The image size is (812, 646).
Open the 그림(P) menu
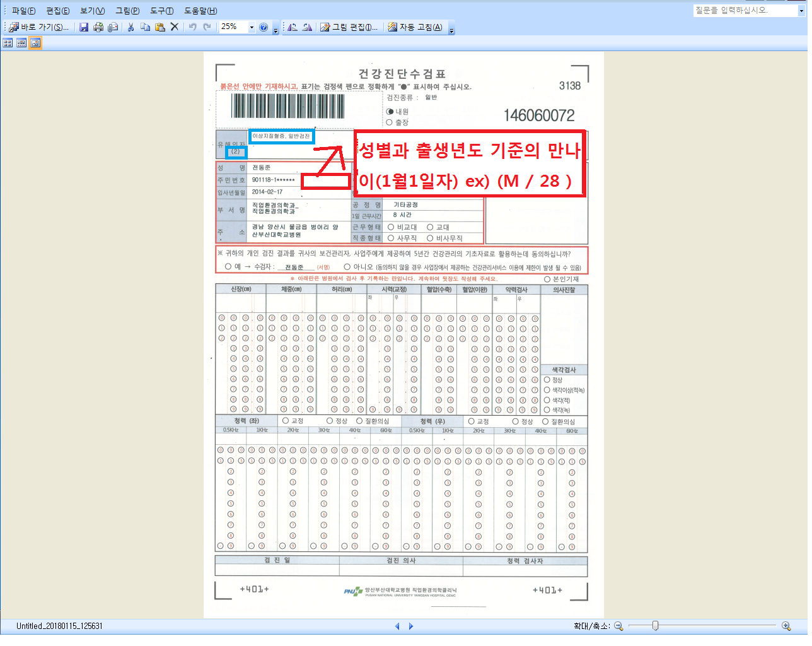pyautogui.click(x=127, y=11)
